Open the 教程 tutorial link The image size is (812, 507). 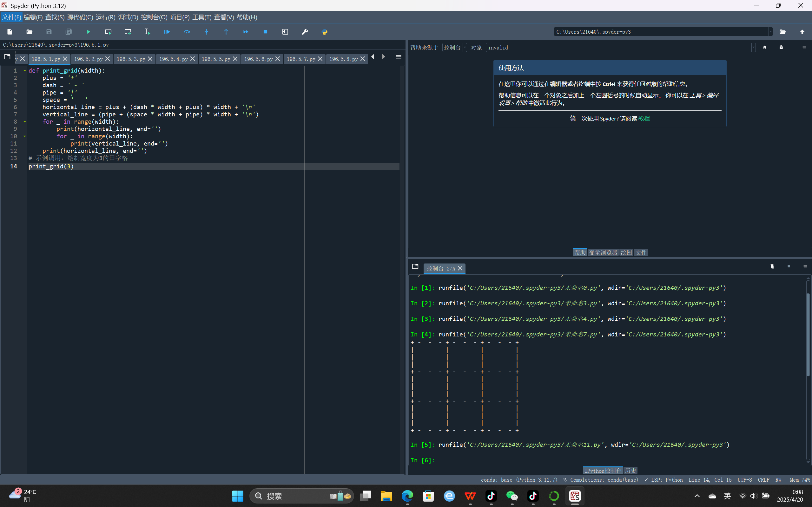[644, 119]
